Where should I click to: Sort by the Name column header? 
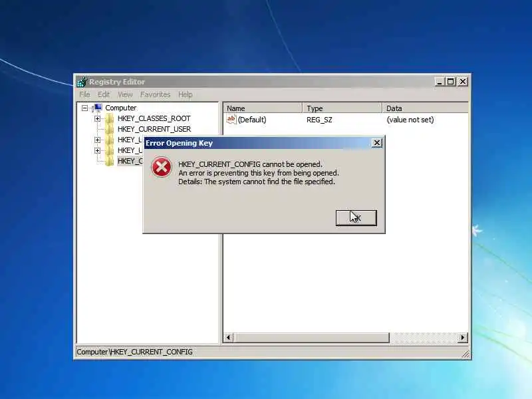click(263, 108)
